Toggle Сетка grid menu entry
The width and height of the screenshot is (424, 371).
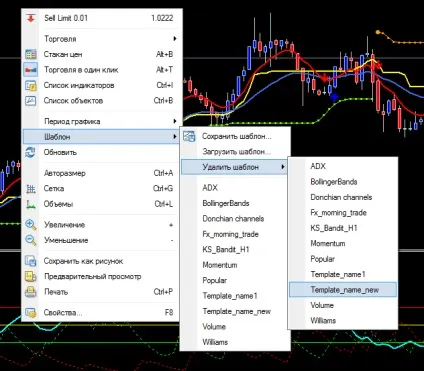click(x=102, y=189)
